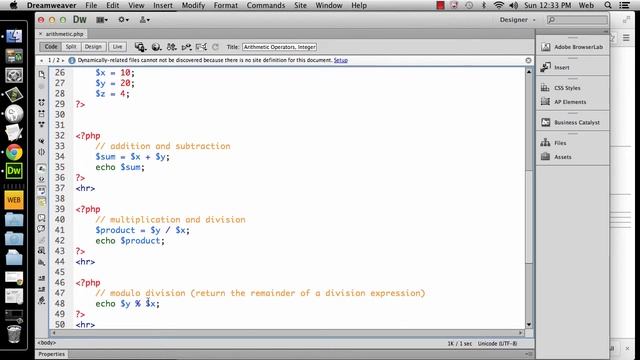Open the W3C Validation dropdown
This screenshot has height=360, width=640.
pyautogui.click(x=186, y=47)
